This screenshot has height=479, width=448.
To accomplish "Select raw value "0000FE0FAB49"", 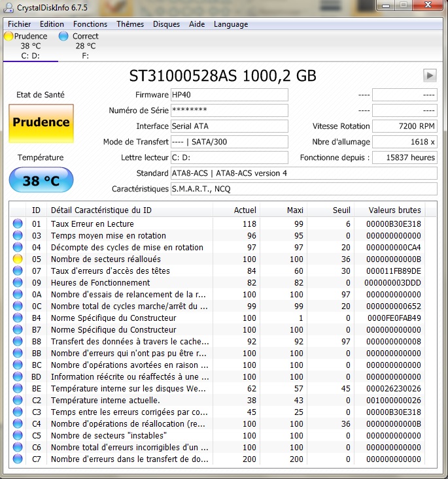I will (394, 318).
